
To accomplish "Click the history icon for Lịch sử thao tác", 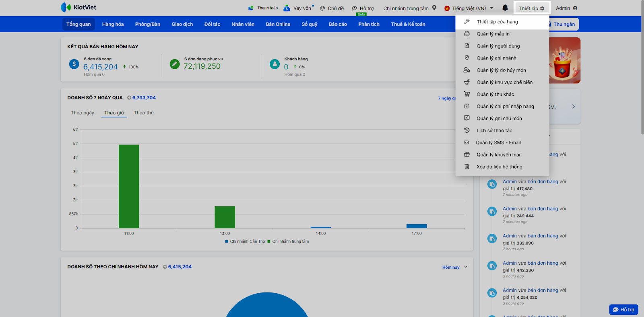I will pos(467,130).
